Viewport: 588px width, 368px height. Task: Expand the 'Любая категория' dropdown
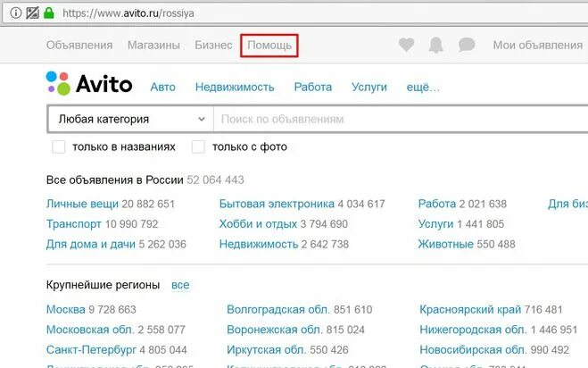(130, 119)
